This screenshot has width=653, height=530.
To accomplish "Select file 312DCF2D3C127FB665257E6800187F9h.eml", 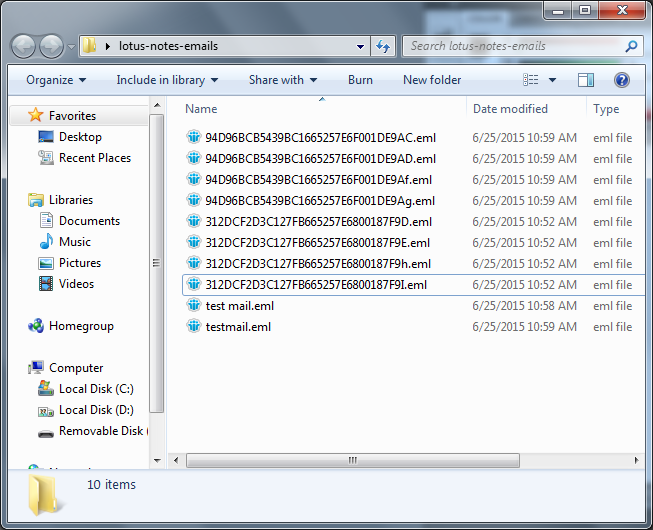I will point(318,264).
